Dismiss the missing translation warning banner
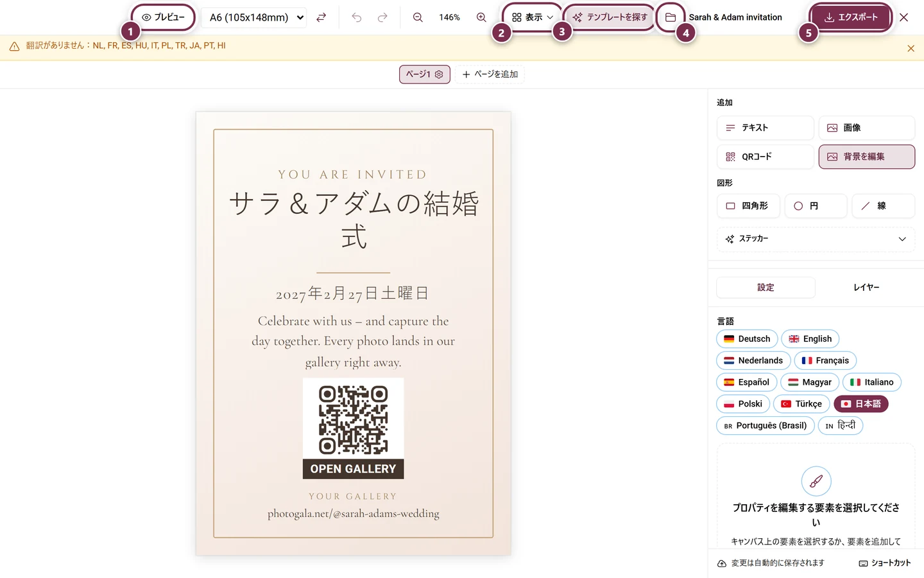 click(911, 48)
